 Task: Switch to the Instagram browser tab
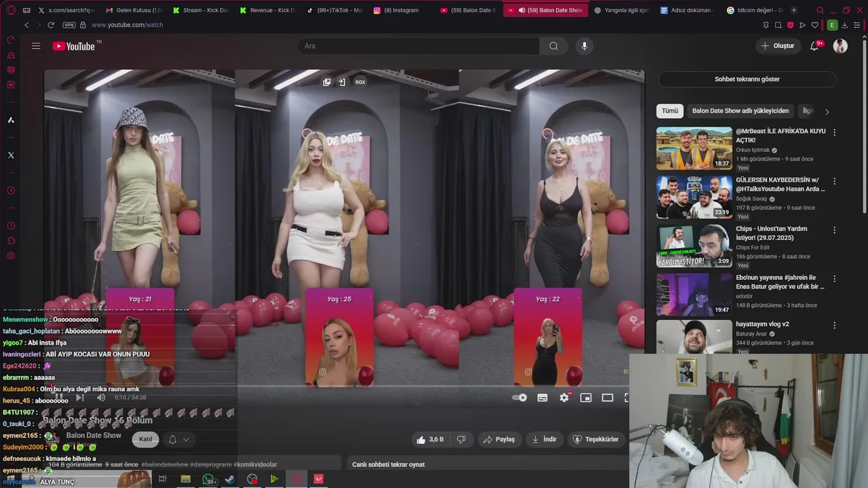401,10
